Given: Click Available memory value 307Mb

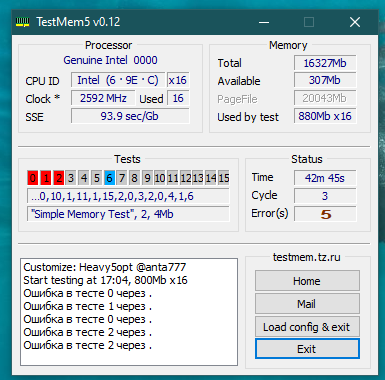Looking at the screenshot, I should click(x=325, y=80).
